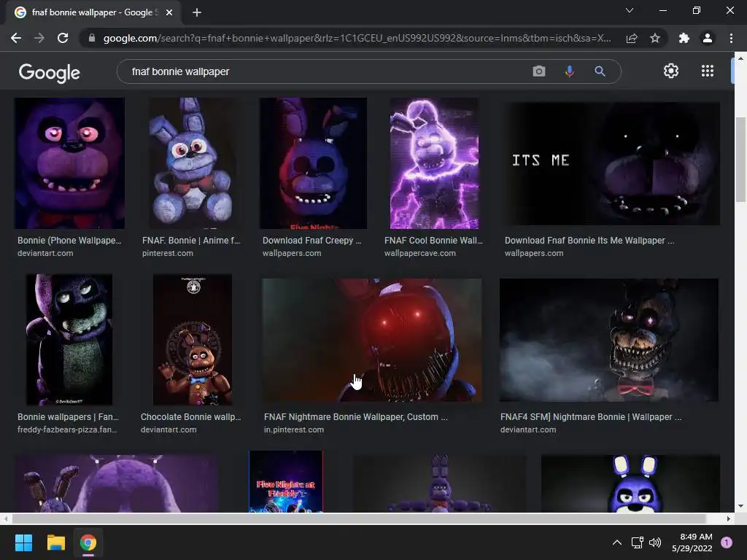Open notification badge in taskbar

coord(727,542)
